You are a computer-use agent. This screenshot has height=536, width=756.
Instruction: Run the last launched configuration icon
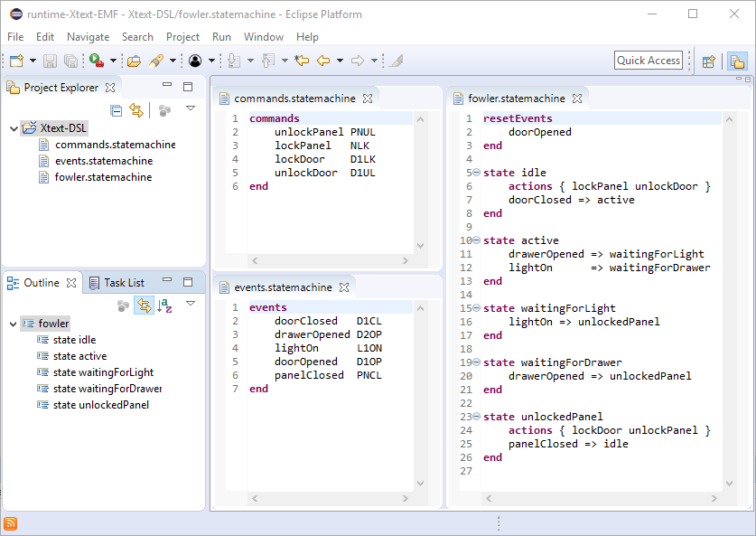(x=96, y=61)
